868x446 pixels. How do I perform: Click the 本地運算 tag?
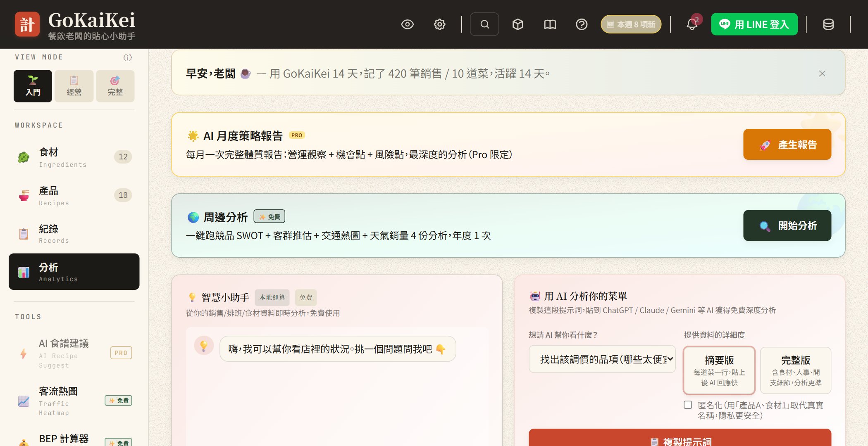coord(272,297)
